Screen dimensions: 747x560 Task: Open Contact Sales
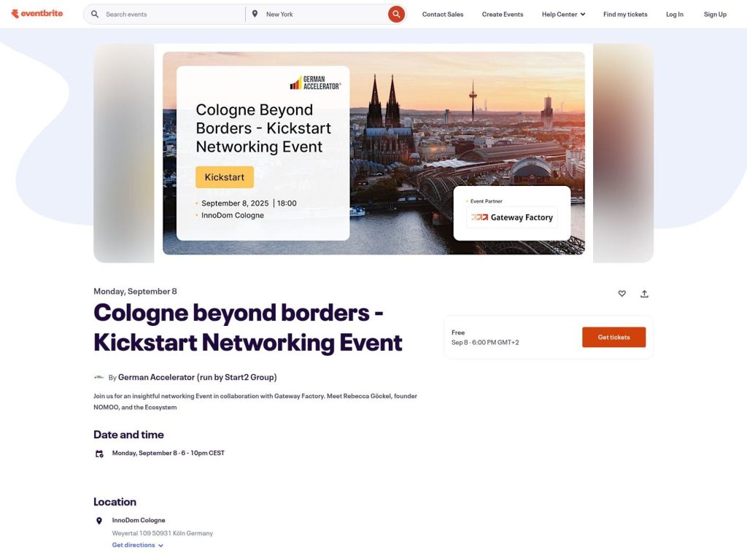pos(442,14)
